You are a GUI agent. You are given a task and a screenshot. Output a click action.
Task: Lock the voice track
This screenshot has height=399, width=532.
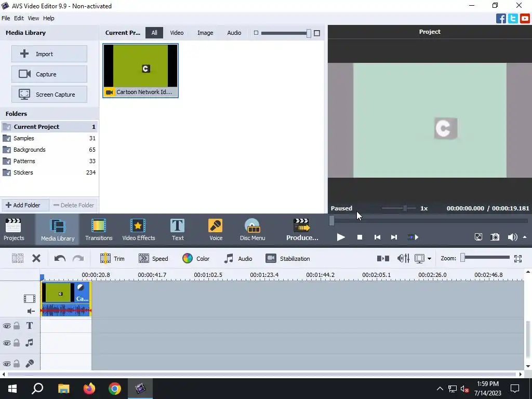17,363
